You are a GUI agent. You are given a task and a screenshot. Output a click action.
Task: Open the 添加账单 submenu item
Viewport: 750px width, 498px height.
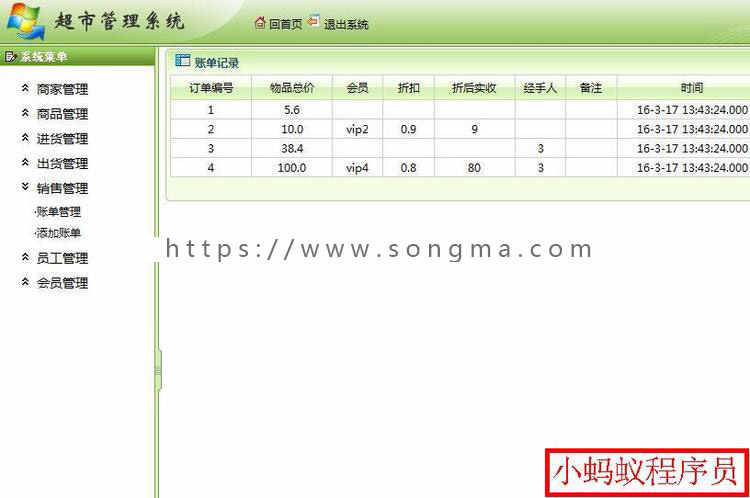pyautogui.click(x=58, y=233)
